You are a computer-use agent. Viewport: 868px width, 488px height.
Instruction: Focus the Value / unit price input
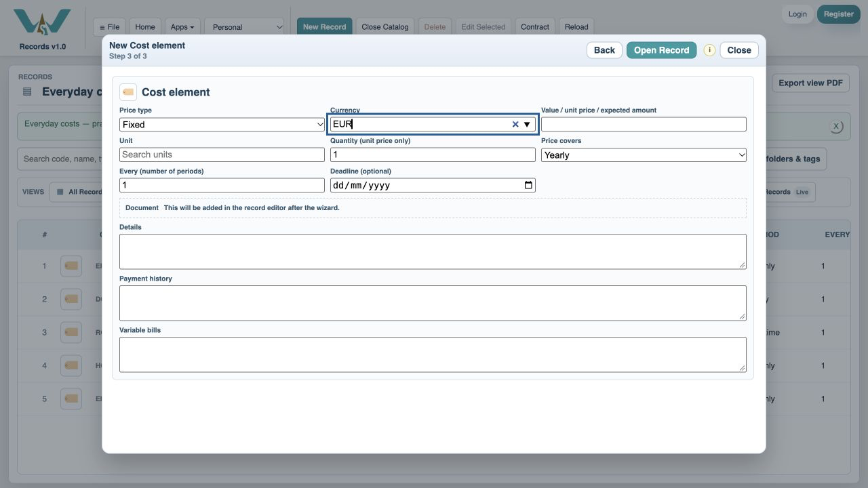[x=644, y=125]
